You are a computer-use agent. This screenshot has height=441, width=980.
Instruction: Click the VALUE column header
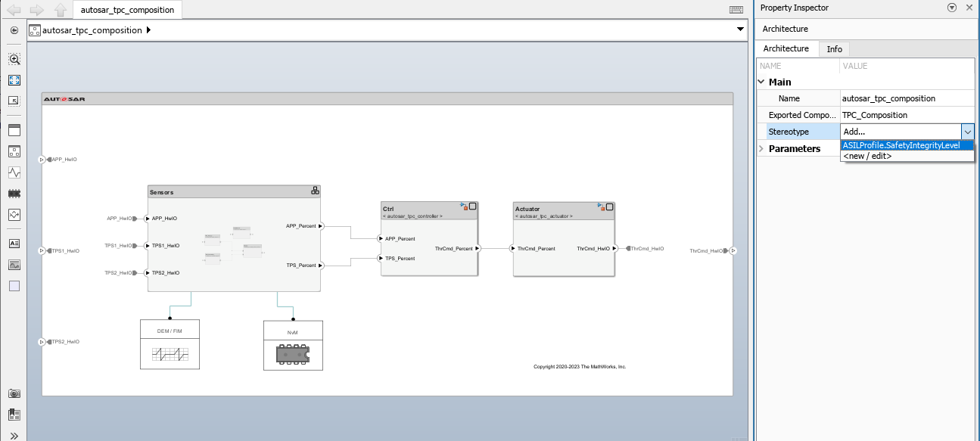pos(855,66)
